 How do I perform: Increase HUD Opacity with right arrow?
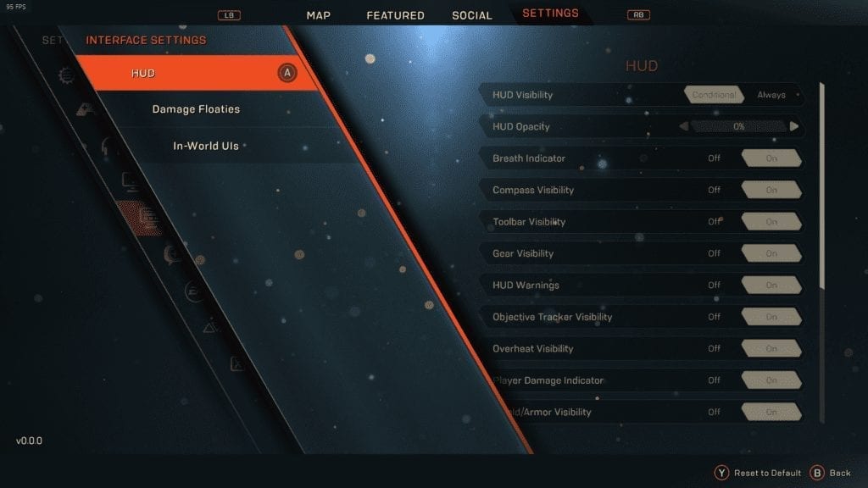pos(794,127)
